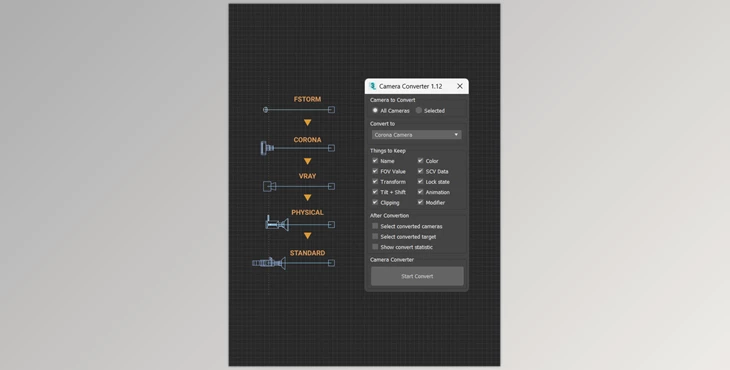Enable Select converted cameras option
730x370 pixels.
pyautogui.click(x=375, y=226)
